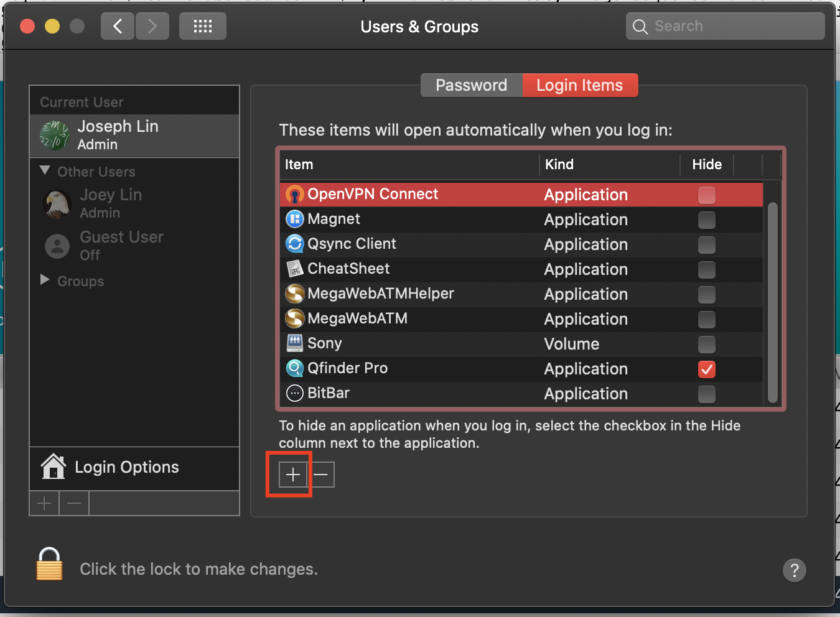Check the Hide box for Sony volume
This screenshot has height=617, width=840.
tap(706, 344)
